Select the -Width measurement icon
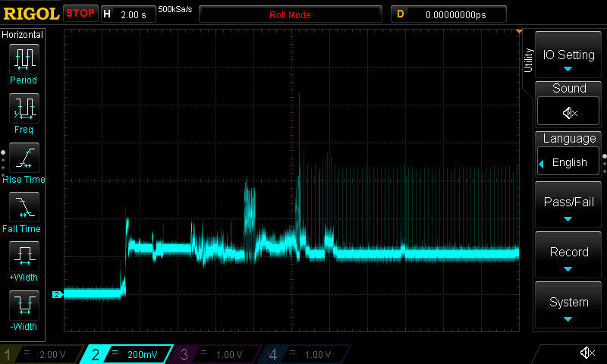Image resolution: width=607 pixels, height=364 pixels. [24, 307]
